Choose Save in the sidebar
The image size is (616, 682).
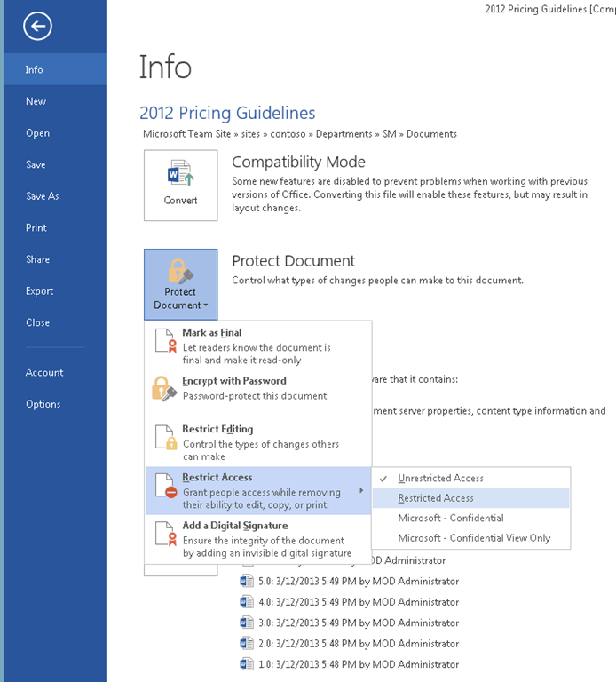[55, 164]
